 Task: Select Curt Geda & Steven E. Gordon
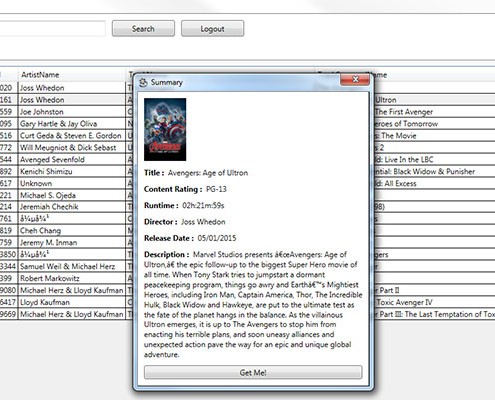click(72, 136)
